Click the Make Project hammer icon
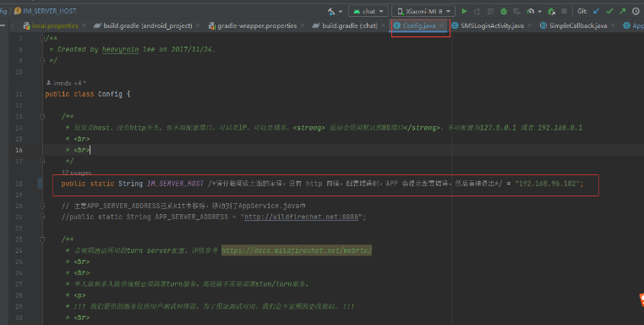The height and width of the screenshot is (325, 644). [331, 11]
